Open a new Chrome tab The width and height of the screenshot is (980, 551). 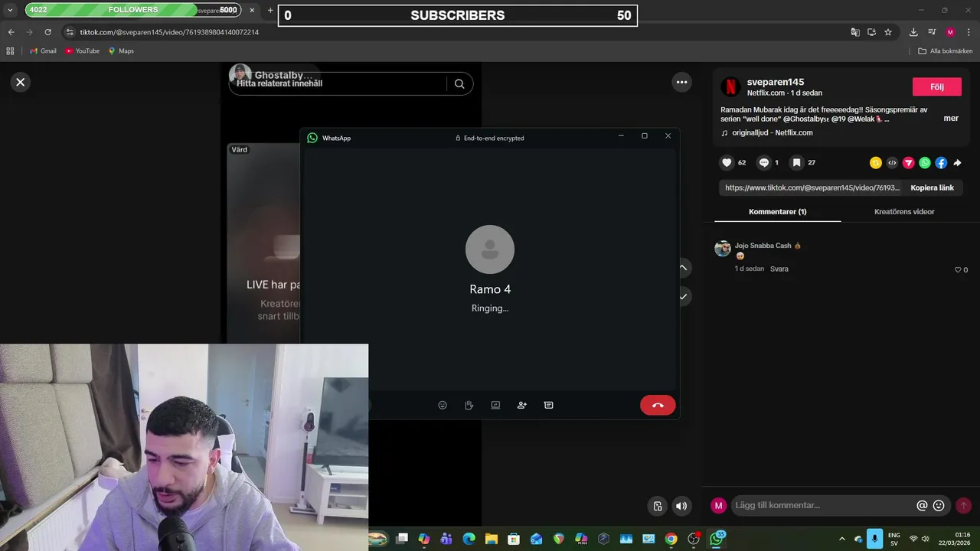(x=270, y=11)
